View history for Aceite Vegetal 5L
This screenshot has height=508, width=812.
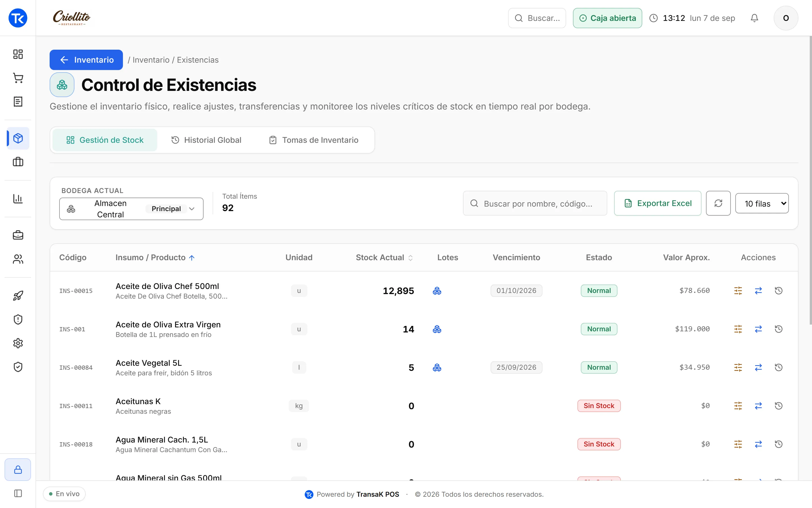coord(778,367)
